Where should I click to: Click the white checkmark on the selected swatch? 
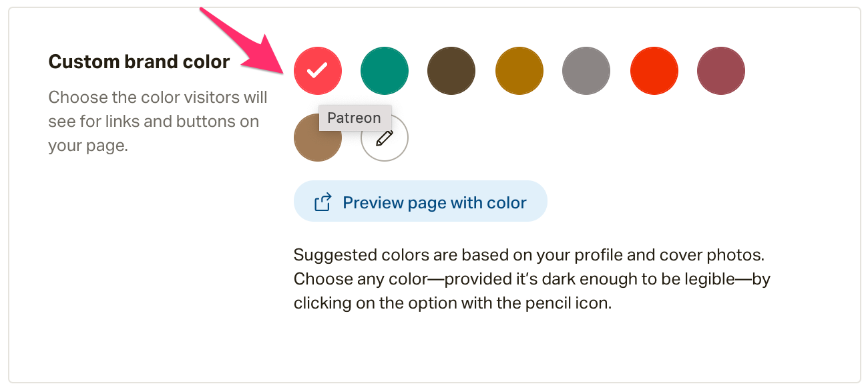coord(318,69)
